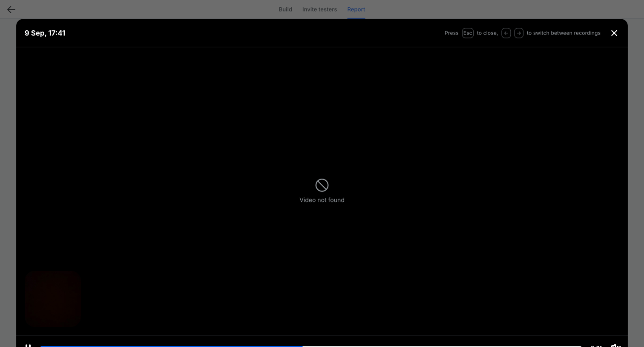Click the '9 Sep, 17:41' recording title
Viewport: 644px width, 347px height.
(x=45, y=33)
